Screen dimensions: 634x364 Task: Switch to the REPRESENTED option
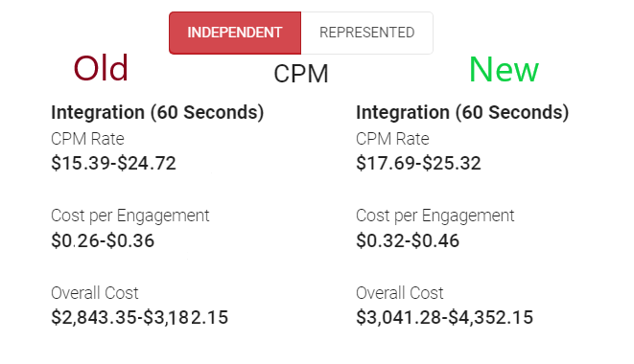(367, 33)
